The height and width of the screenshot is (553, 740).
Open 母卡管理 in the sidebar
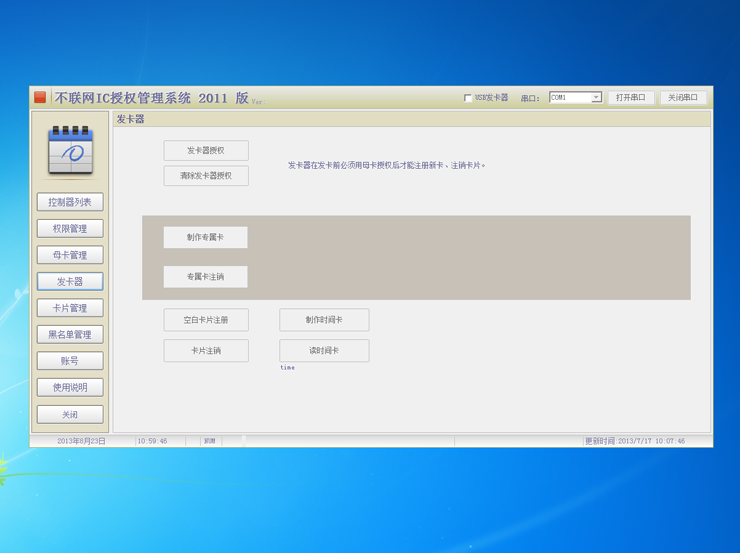[70, 255]
